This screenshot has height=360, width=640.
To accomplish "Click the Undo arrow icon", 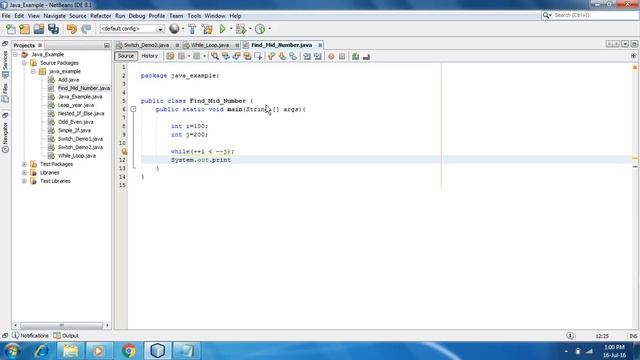I will (71, 29).
